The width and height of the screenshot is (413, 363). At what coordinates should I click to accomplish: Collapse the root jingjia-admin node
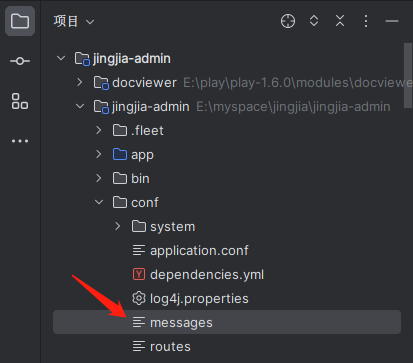coord(61,58)
